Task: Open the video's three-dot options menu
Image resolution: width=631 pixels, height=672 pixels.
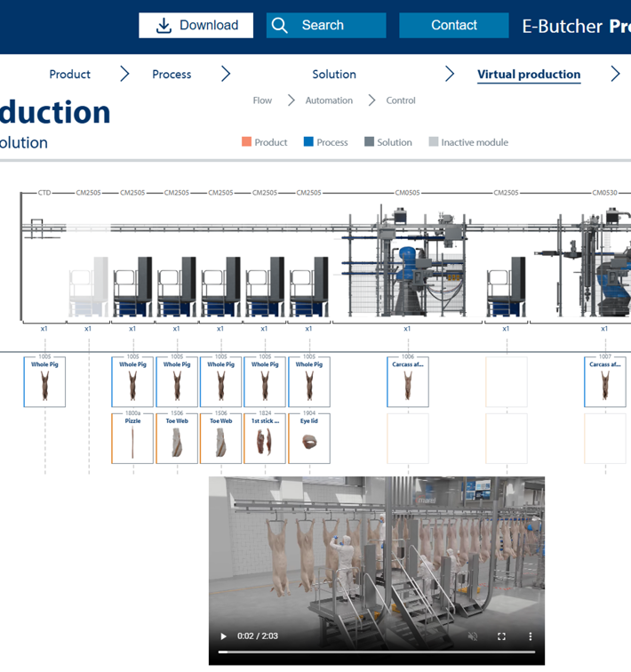Action: pyautogui.click(x=531, y=636)
